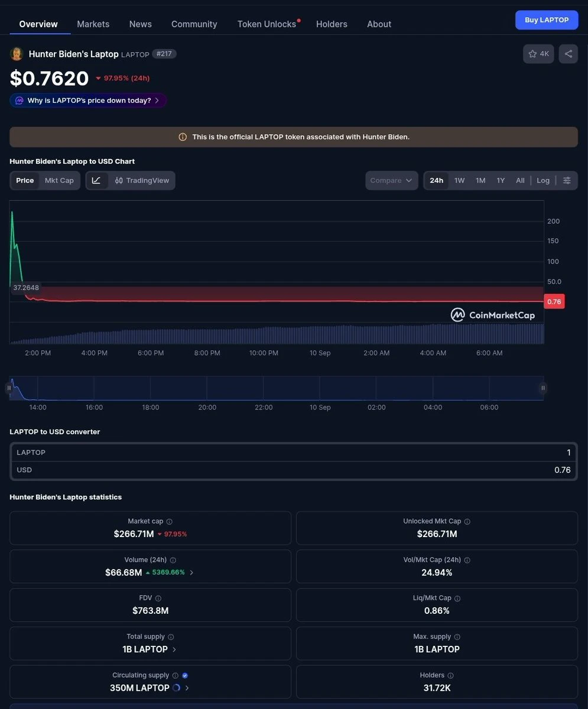Click the info icon next to Market cap

coord(170,522)
